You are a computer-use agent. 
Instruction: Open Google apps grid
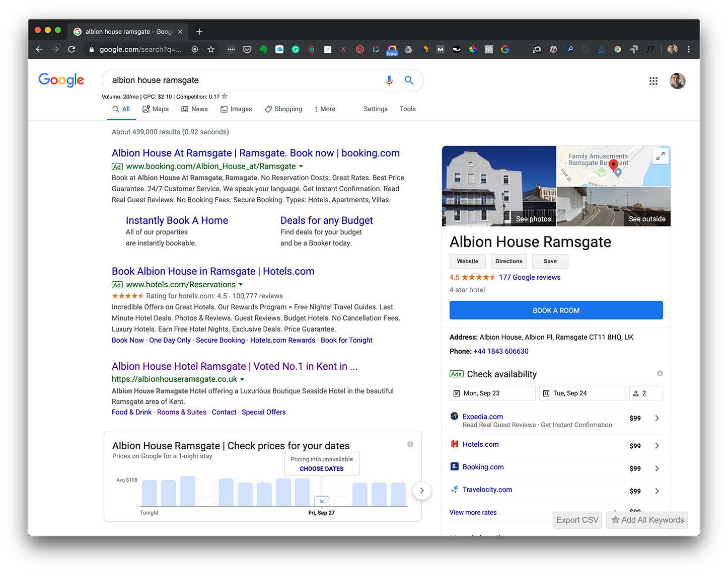653,81
